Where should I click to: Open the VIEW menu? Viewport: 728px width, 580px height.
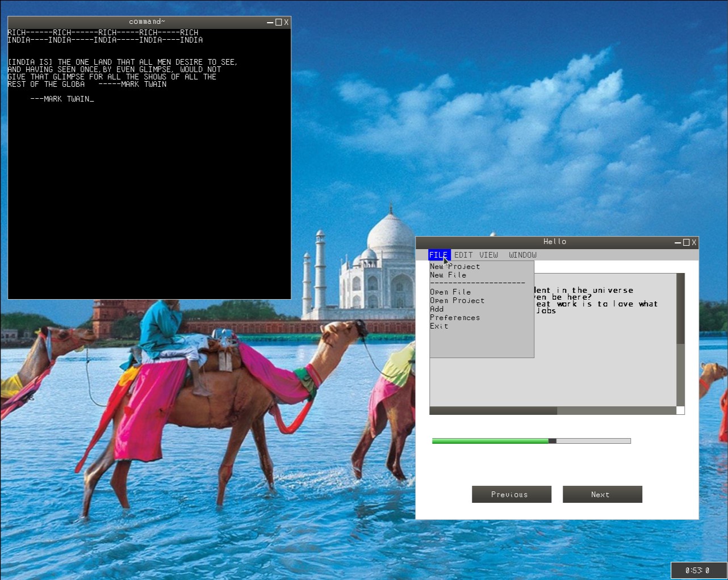[x=489, y=255]
